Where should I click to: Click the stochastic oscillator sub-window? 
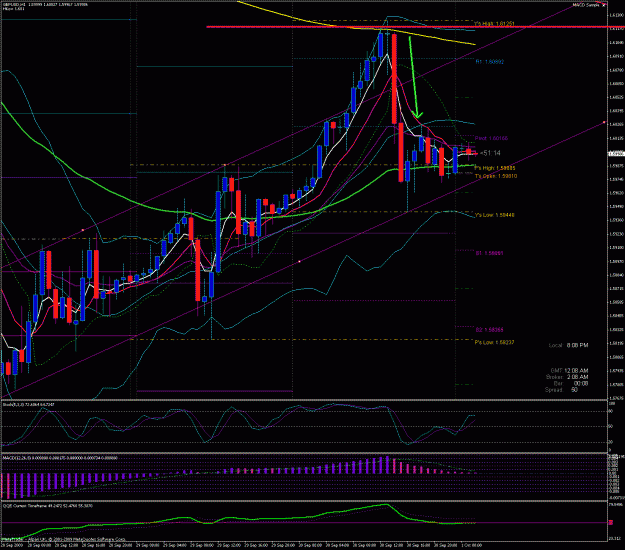[x=305, y=426]
